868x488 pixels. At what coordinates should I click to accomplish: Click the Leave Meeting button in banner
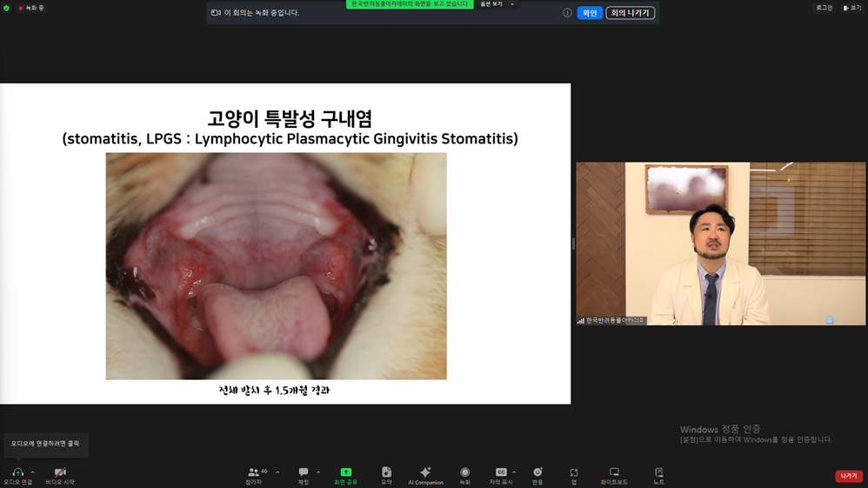tap(630, 13)
